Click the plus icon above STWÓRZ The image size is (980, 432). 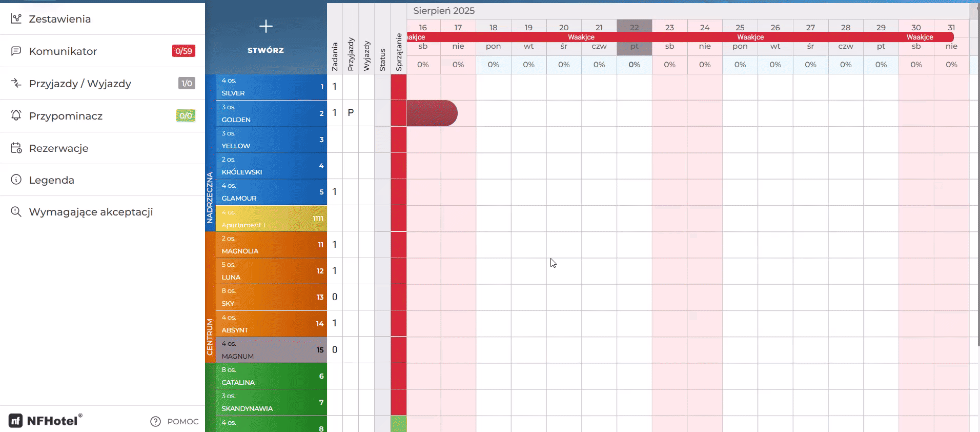[266, 26]
